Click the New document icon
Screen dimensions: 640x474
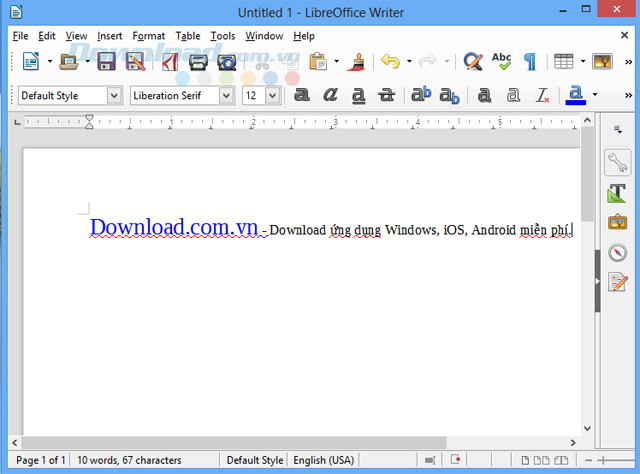coord(31,62)
